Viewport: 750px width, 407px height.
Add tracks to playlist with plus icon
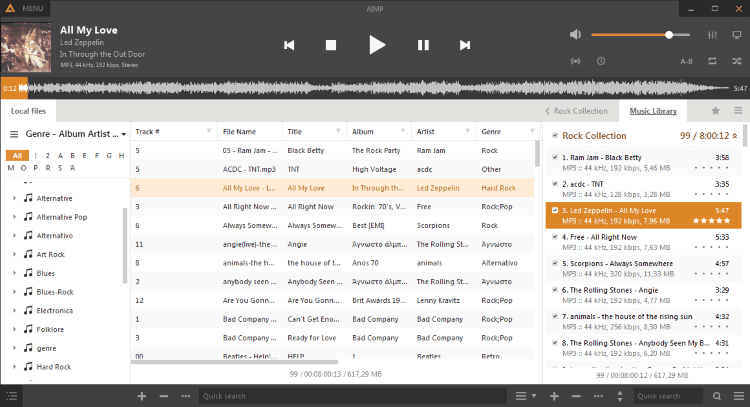coord(554,396)
